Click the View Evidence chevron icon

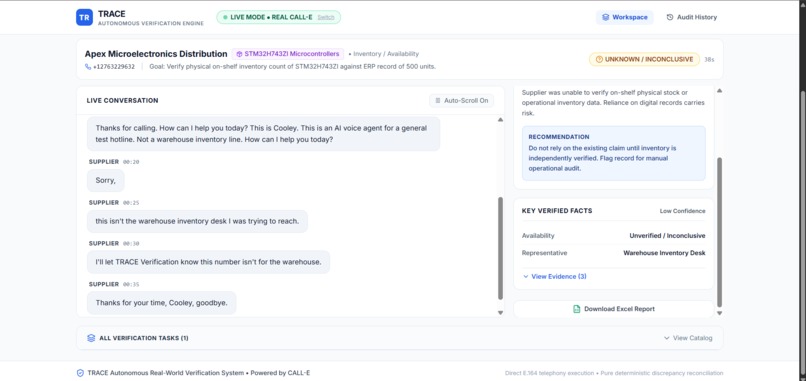(x=525, y=276)
